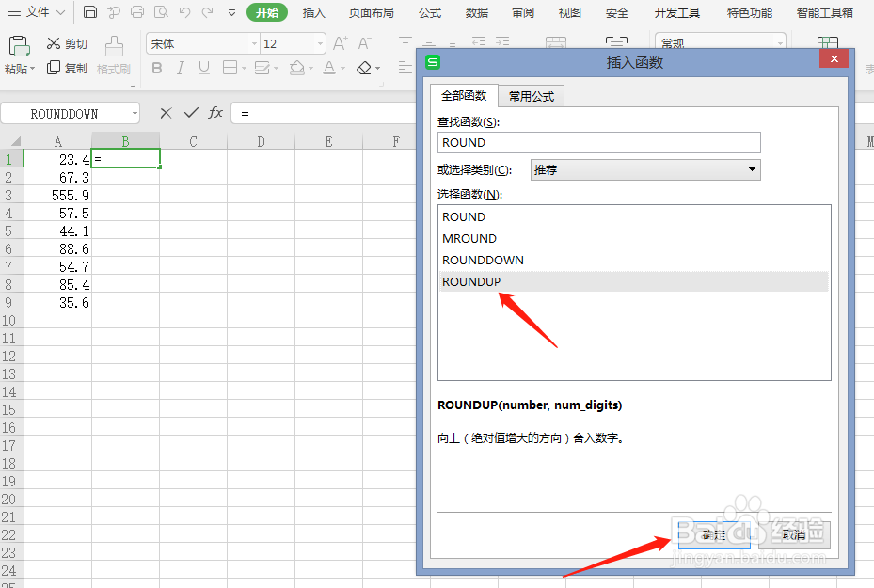Viewport: 874px width, 588px height.
Task: Open the font name dropdown
Action: tap(254, 42)
